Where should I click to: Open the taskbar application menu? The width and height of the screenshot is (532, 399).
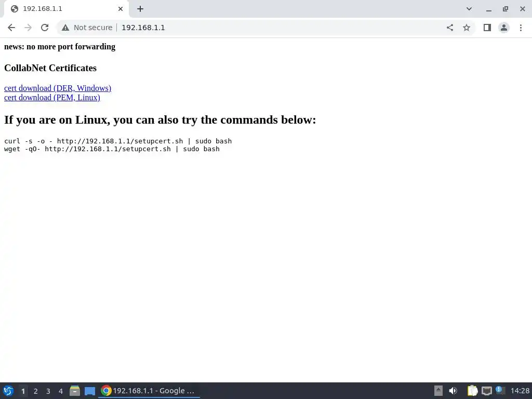[8, 391]
